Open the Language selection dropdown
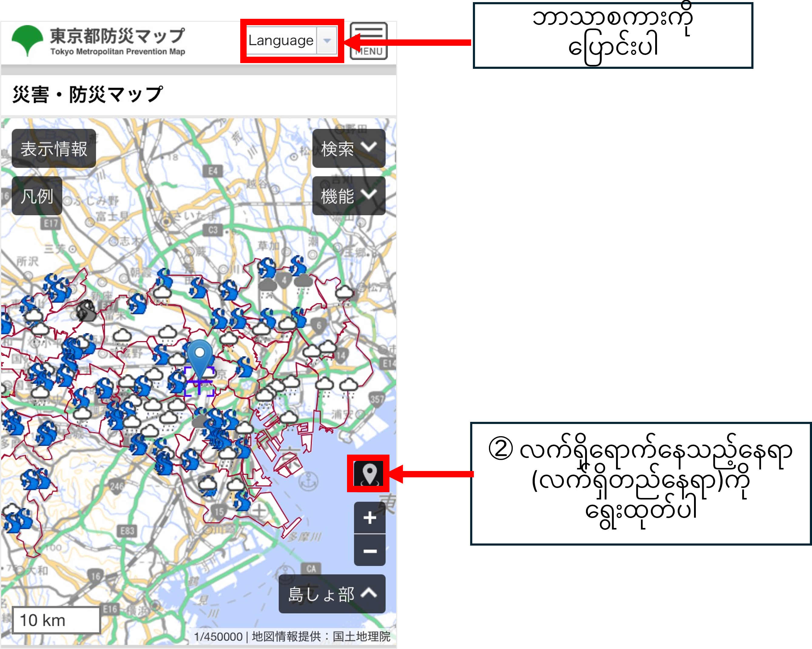The image size is (812, 649). [290, 41]
